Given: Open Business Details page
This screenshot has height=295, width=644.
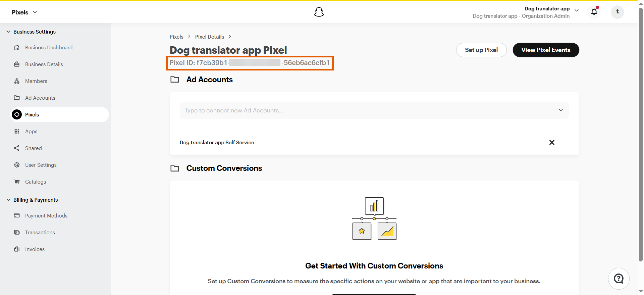Looking at the screenshot, I should tap(44, 64).
